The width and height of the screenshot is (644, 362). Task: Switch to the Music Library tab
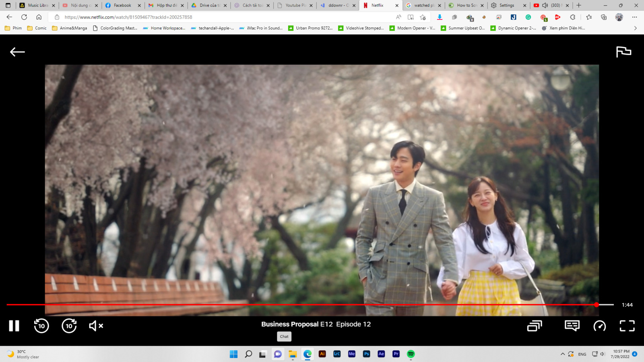point(37,5)
